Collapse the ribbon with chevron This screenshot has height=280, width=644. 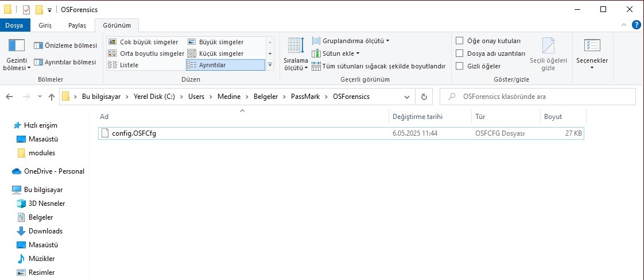tap(624, 25)
